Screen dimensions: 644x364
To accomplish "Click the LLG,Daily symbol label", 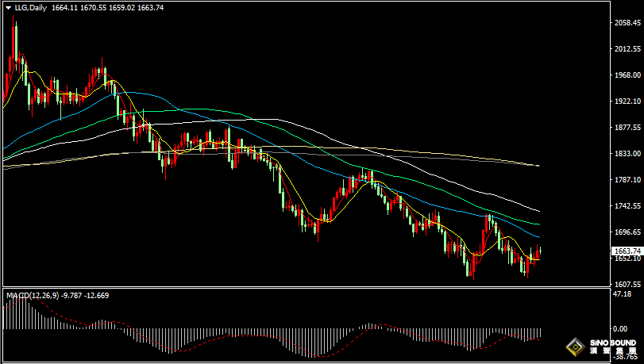I will (30, 7).
